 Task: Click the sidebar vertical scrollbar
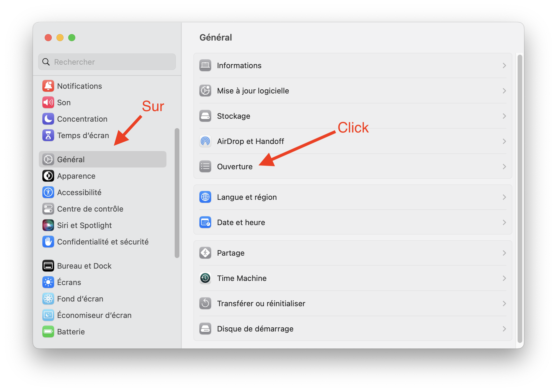coord(177,193)
